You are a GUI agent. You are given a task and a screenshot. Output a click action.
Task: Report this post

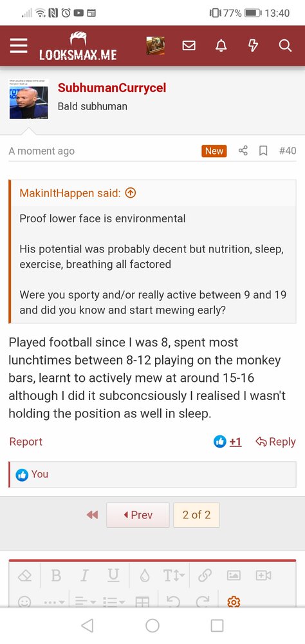(26, 442)
